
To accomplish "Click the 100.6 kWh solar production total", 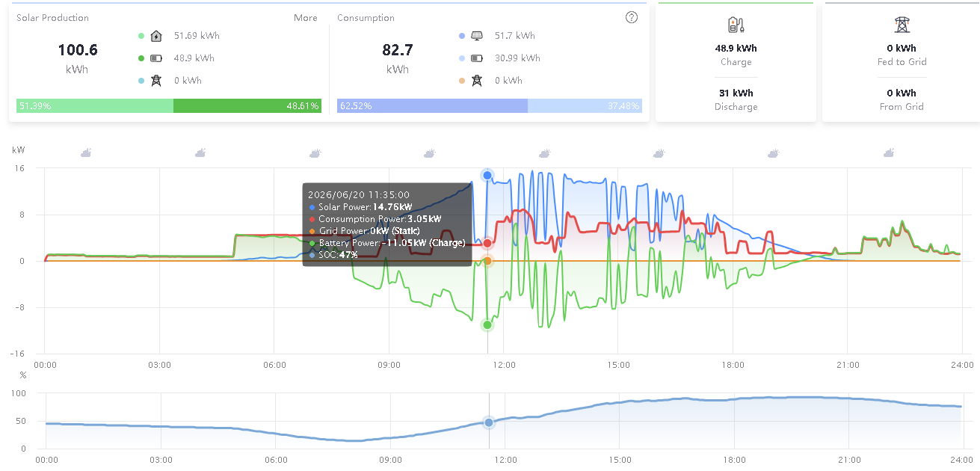I will click(77, 58).
